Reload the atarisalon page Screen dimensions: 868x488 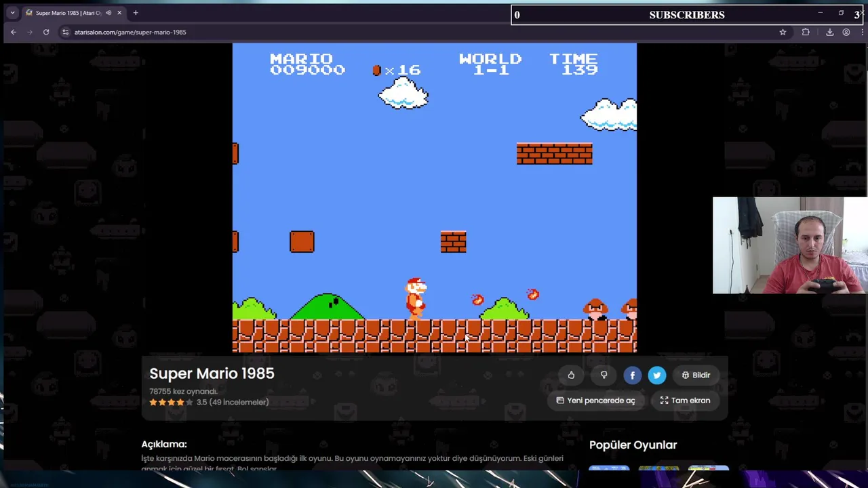46,32
